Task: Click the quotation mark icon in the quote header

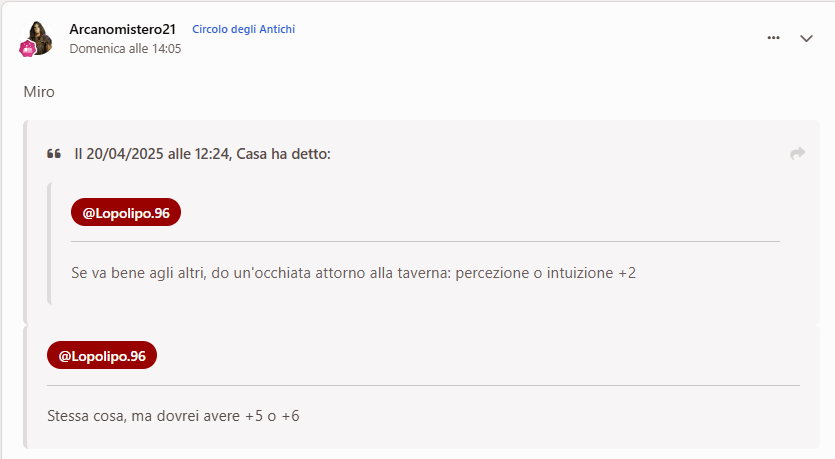Action: [x=54, y=154]
